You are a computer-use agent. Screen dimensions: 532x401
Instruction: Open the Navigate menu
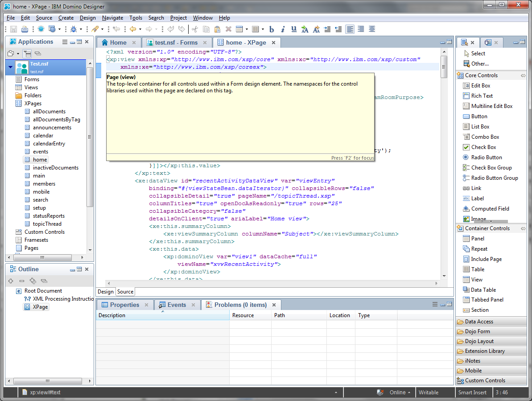(112, 18)
